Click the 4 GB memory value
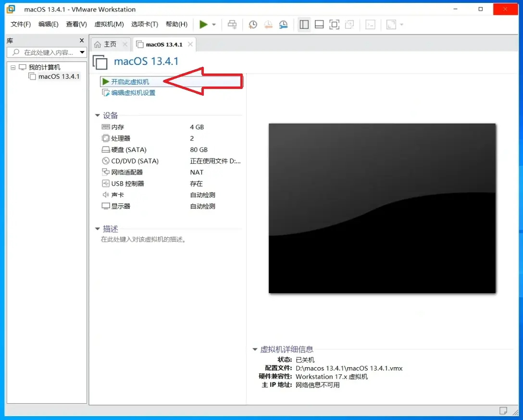The width and height of the screenshot is (523, 420). click(x=197, y=127)
